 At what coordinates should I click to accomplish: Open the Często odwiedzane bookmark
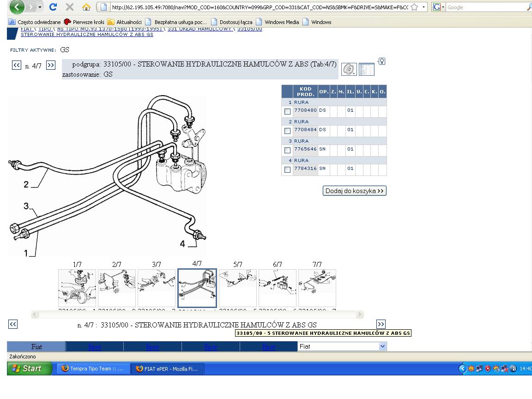(35, 22)
